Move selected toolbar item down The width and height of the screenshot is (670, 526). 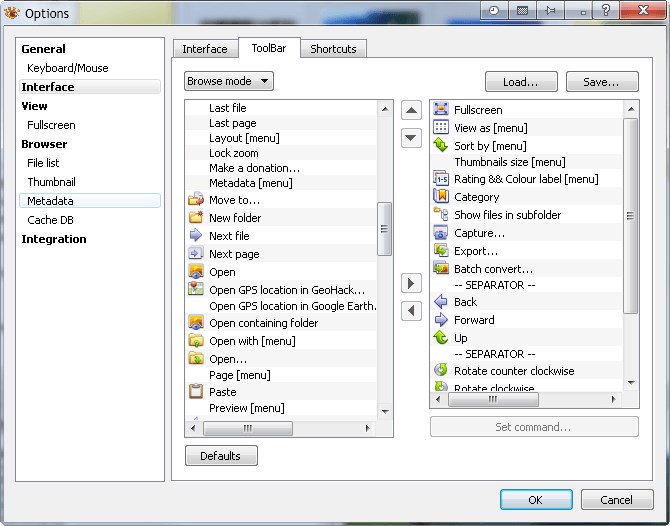coord(411,138)
